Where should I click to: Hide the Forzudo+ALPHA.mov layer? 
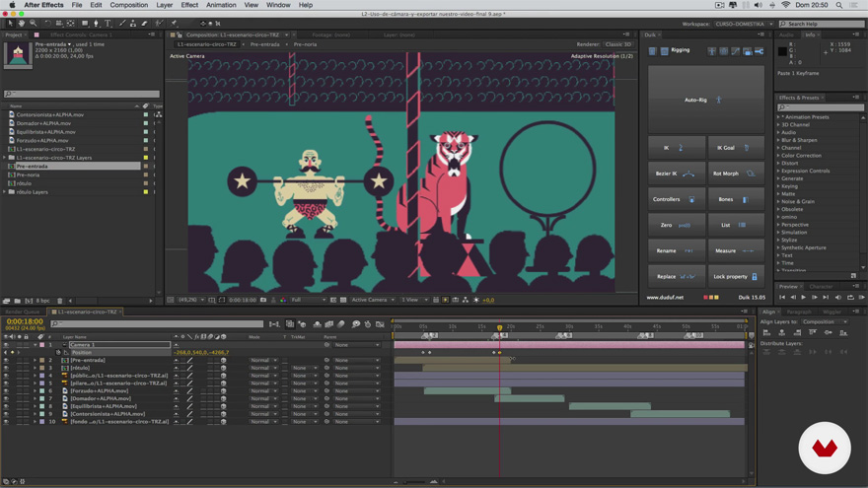(6, 391)
